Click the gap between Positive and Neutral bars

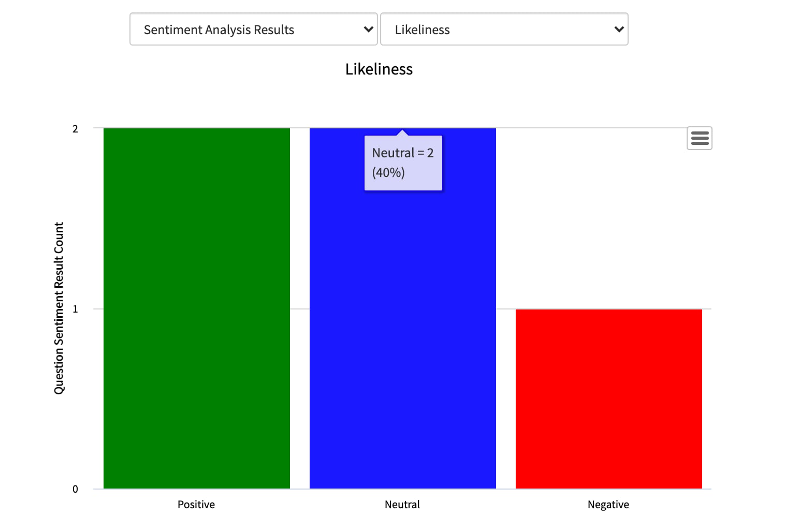(x=300, y=362)
